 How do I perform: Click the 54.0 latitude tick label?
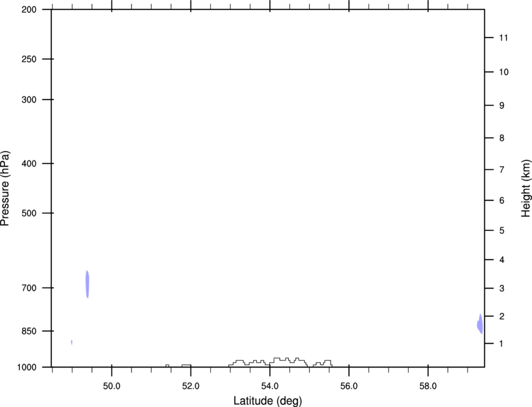coord(270,386)
